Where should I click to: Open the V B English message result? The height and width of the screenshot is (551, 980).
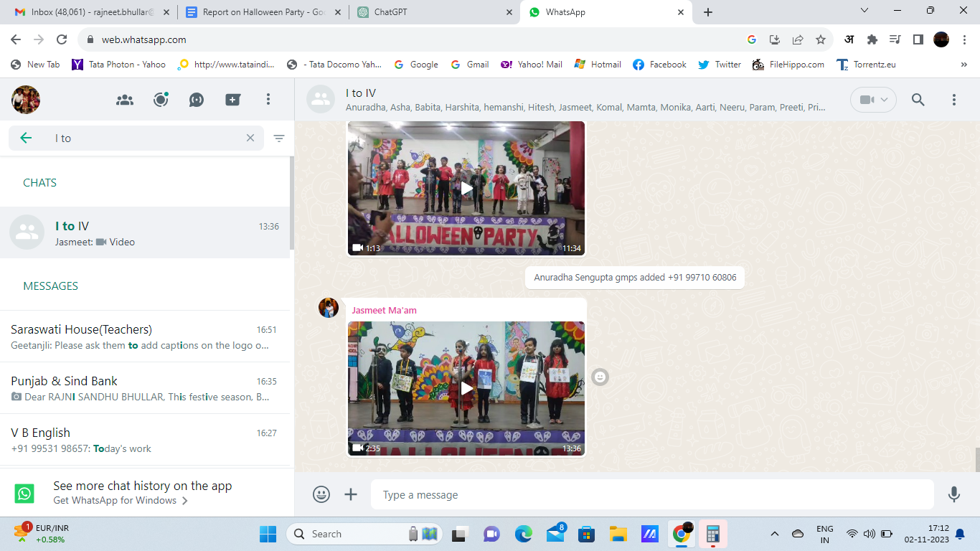(x=145, y=440)
